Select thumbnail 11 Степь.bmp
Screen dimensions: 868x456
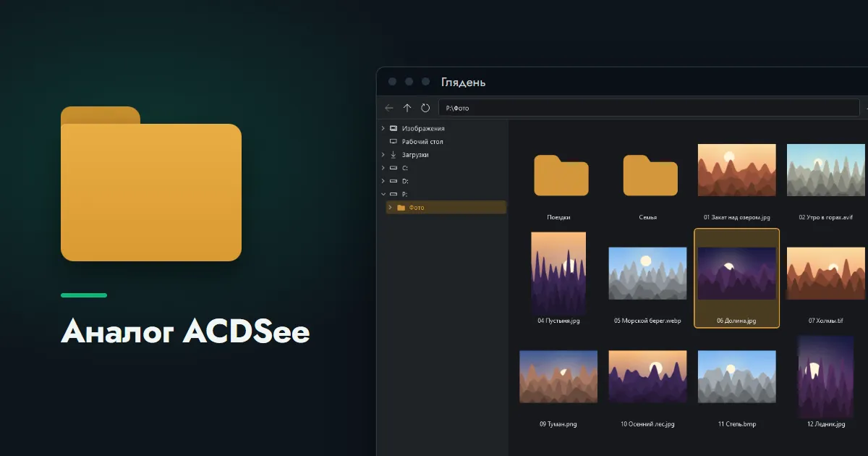(x=736, y=376)
